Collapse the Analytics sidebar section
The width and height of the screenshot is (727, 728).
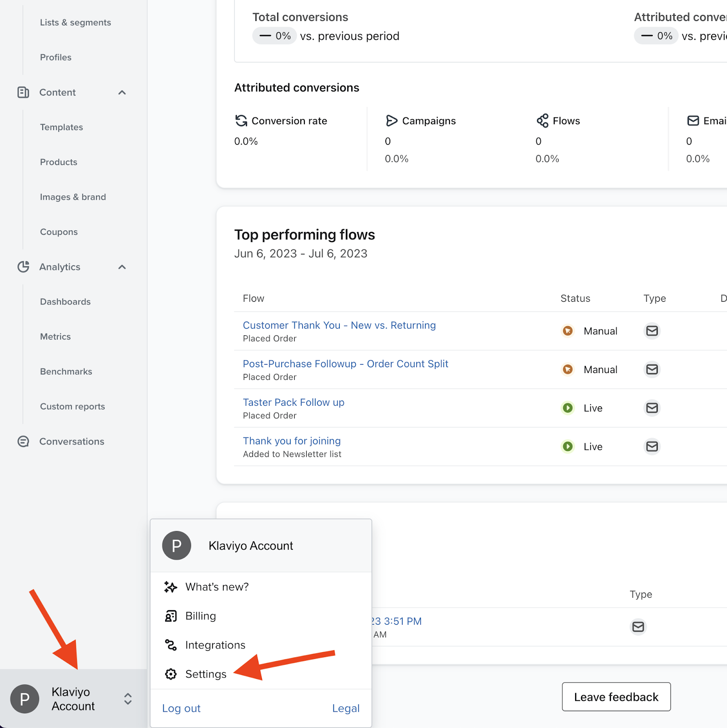[122, 267]
